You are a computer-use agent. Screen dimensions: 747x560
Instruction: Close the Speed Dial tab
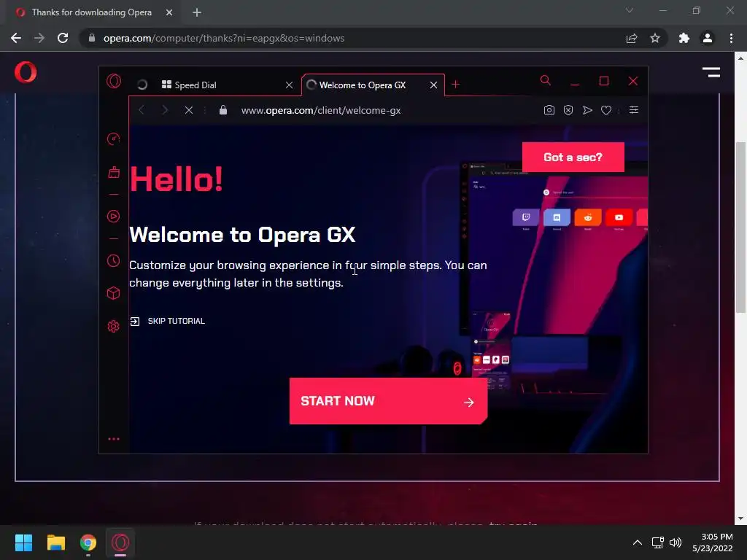[289, 85]
